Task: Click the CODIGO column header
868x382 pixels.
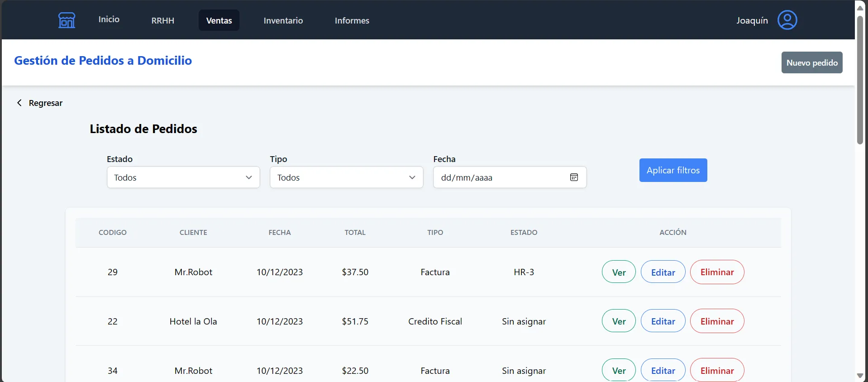Action: click(x=113, y=232)
